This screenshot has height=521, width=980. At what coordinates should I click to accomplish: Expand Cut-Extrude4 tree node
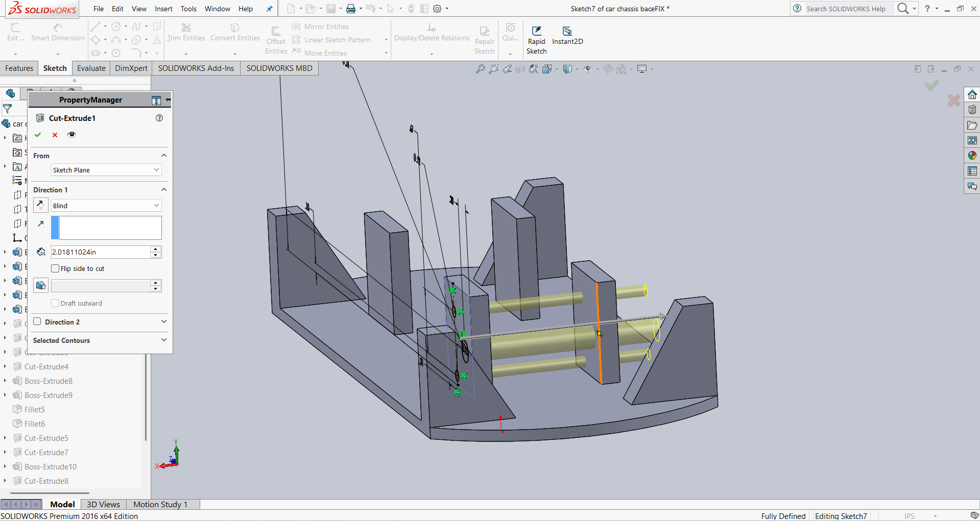(5, 366)
